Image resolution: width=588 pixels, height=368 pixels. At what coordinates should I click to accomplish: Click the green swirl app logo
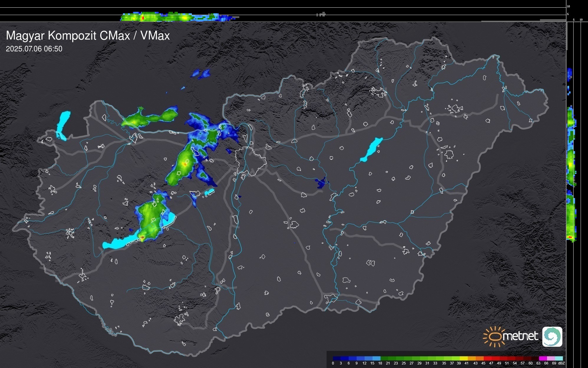552,336
